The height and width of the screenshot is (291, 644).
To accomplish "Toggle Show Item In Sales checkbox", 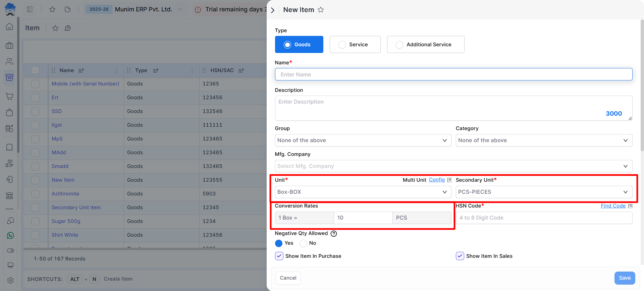I will point(460,256).
